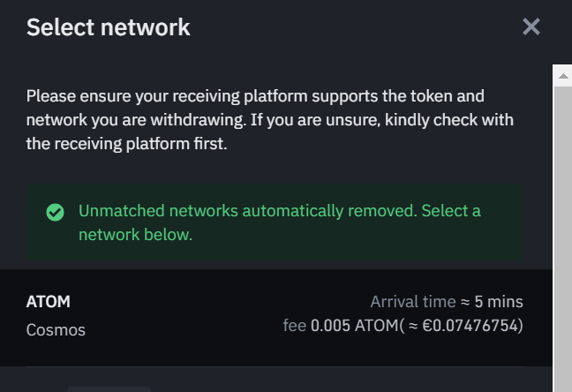Click the scrollbar up arrow
The height and width of the screenshot is (392, 572).
[x=562, y=77]
